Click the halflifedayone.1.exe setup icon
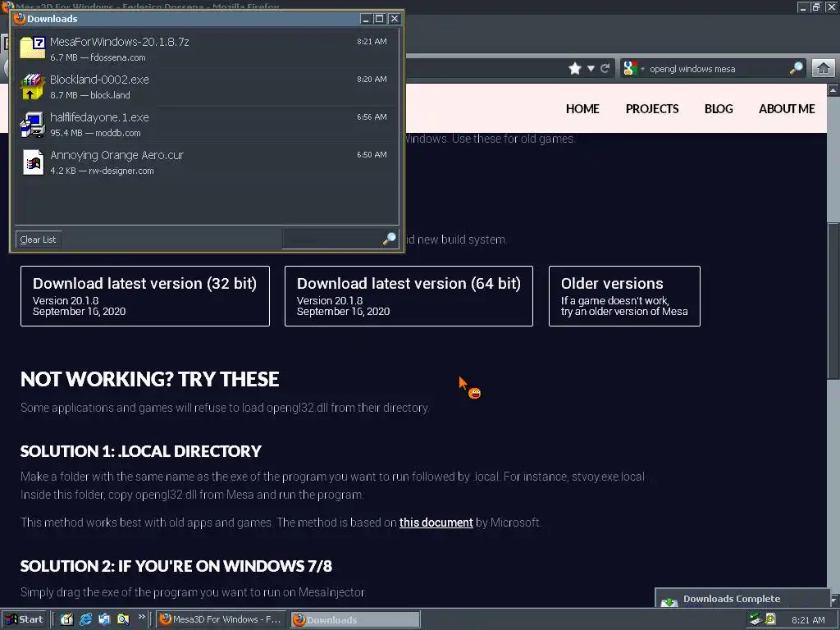Screen dimensions: 840x630 (32, 125)
